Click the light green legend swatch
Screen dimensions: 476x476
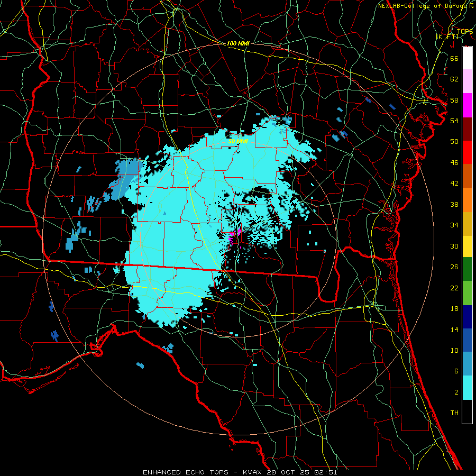pos(467,293)
